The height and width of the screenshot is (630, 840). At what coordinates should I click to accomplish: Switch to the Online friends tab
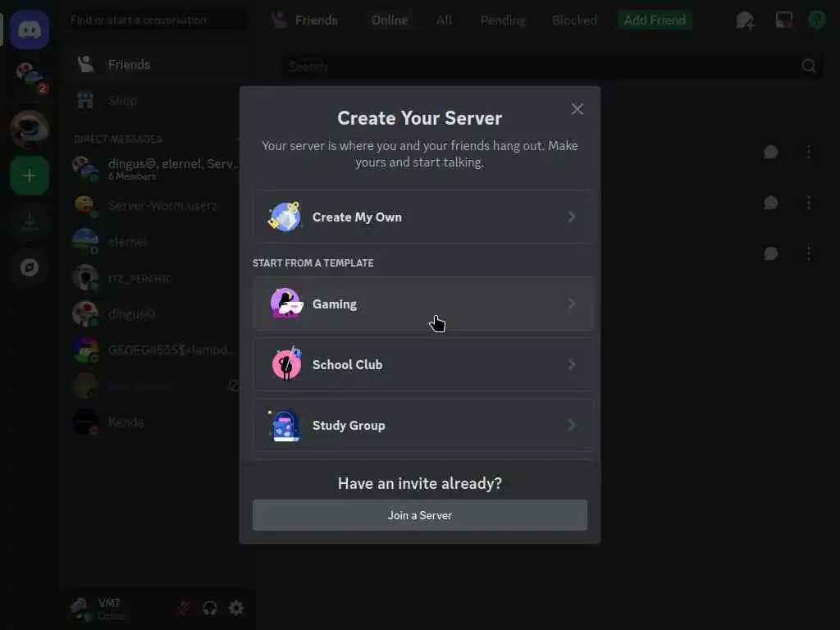click(x=390, y=21)
